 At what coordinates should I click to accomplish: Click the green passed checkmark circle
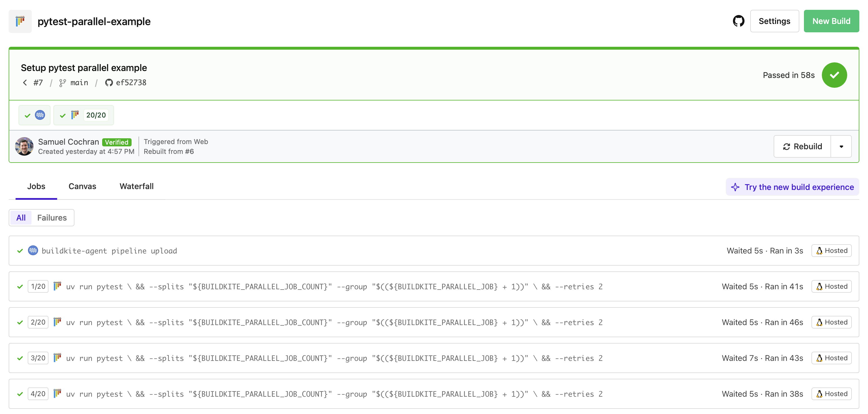pos(834,75)
